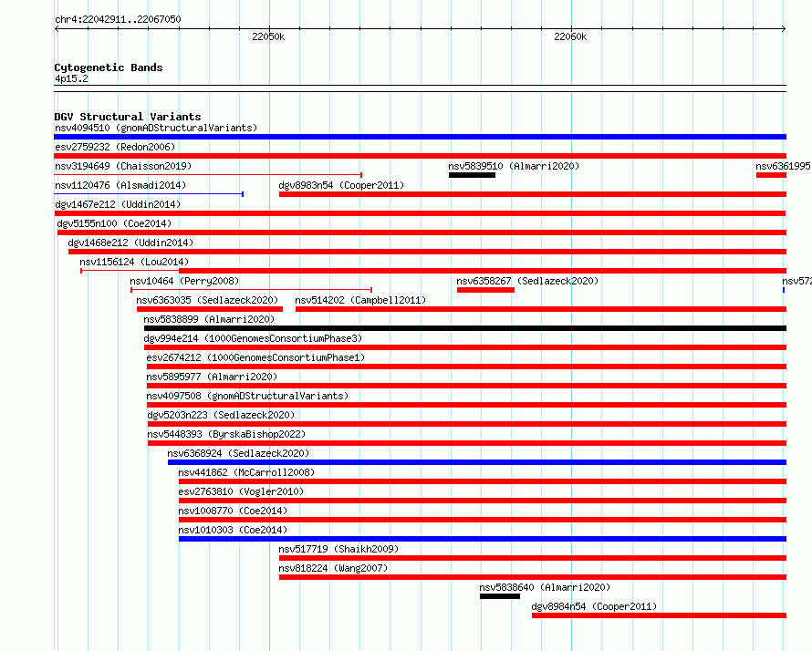Click the 22060k ruler position label
The width and height of the screenshot is (812, 651).
point(570,36)
